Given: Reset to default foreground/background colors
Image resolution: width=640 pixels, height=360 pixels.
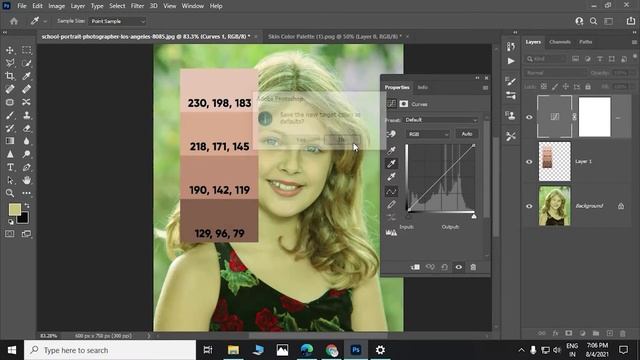Looking at the screenshot, I should click(11, 222).
